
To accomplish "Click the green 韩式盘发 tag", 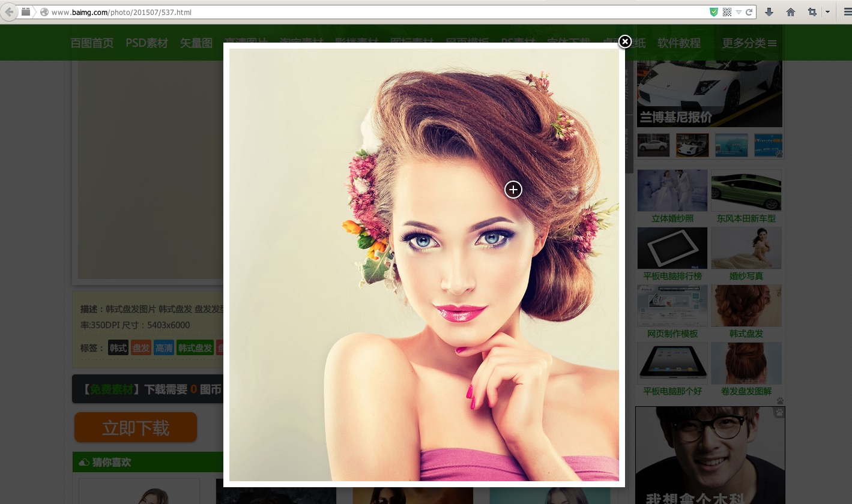I will [x=195, y=348].
